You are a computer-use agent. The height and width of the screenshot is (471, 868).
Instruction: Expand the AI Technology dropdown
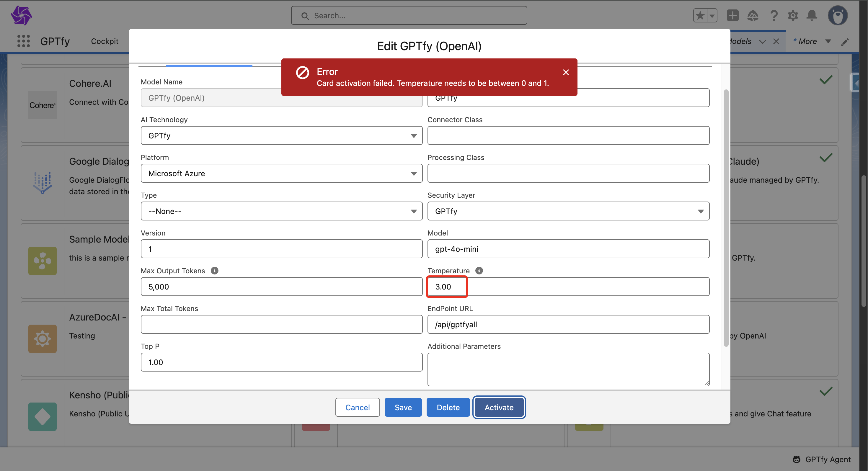(x=281, y=135)
